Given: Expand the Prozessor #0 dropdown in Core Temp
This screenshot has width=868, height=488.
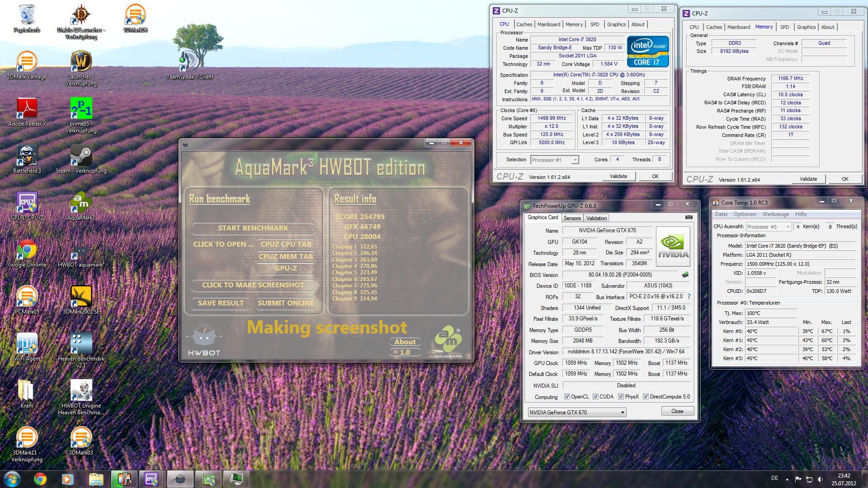Looking at the screenshot, I should click(x=788, y=227).
